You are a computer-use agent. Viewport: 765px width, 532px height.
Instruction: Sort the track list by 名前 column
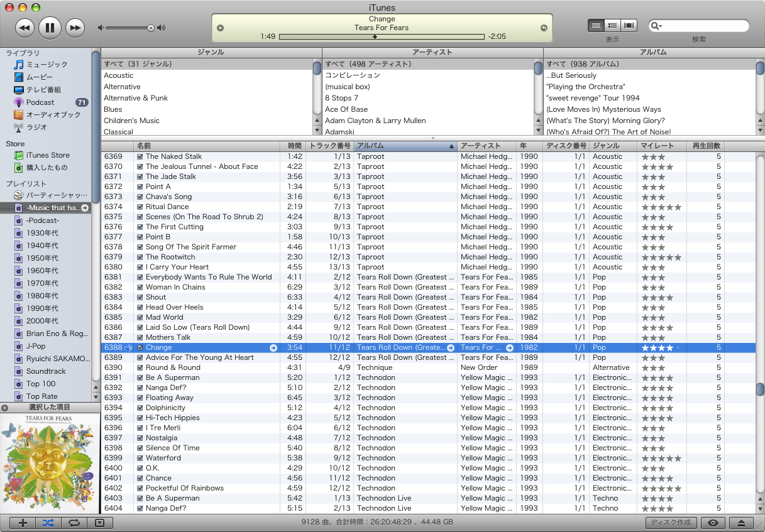point(207,146)
